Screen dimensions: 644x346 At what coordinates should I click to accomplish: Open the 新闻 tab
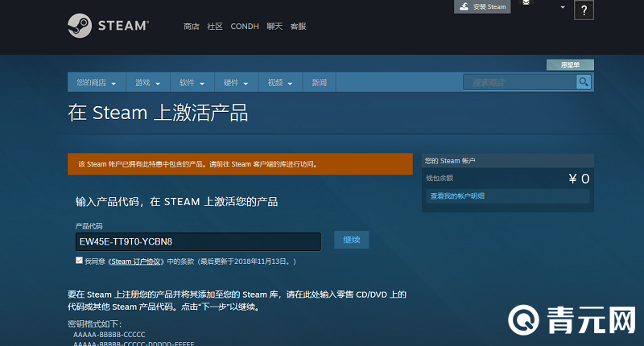click(319, 83)
